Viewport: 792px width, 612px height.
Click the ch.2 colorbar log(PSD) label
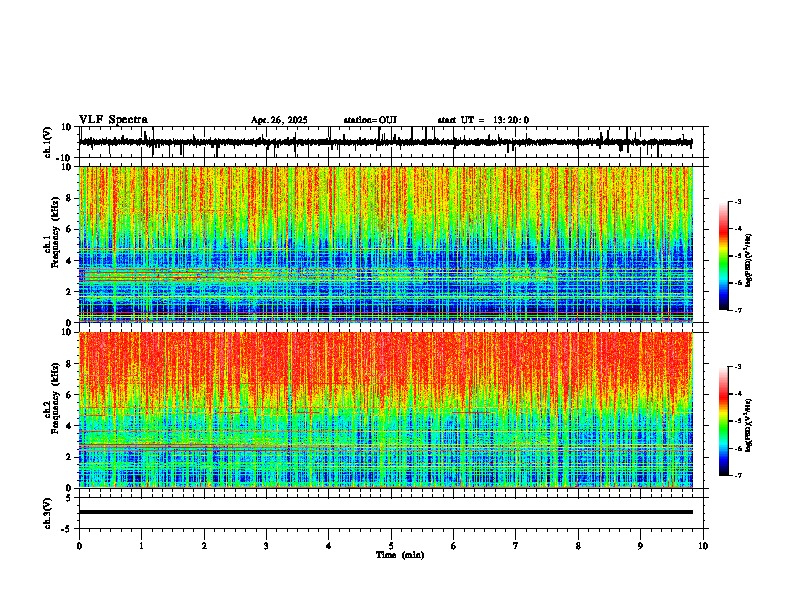(x=749, y=425)
